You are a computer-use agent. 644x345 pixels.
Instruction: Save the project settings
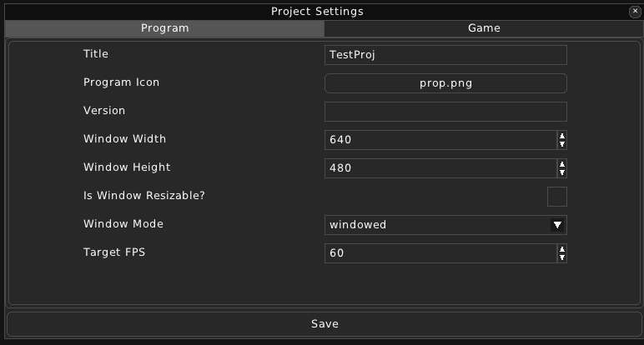point(325,324)
